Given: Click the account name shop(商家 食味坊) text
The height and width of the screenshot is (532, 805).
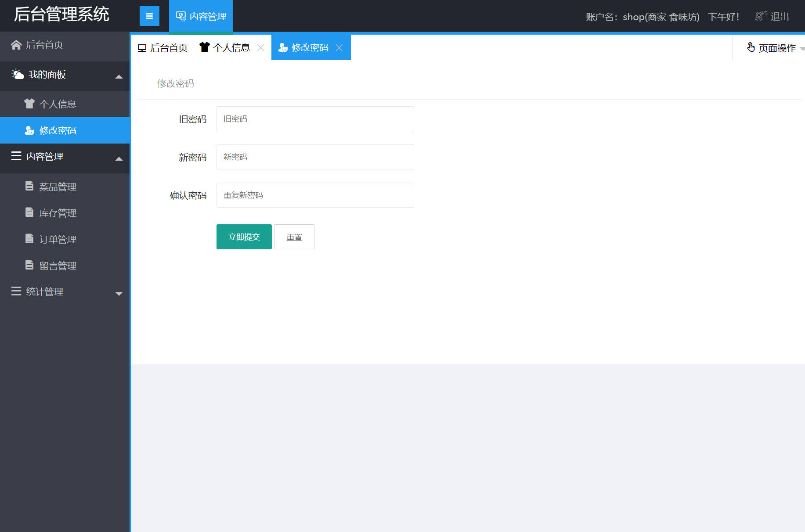Looking at the screenshot, I should point(661,17).
